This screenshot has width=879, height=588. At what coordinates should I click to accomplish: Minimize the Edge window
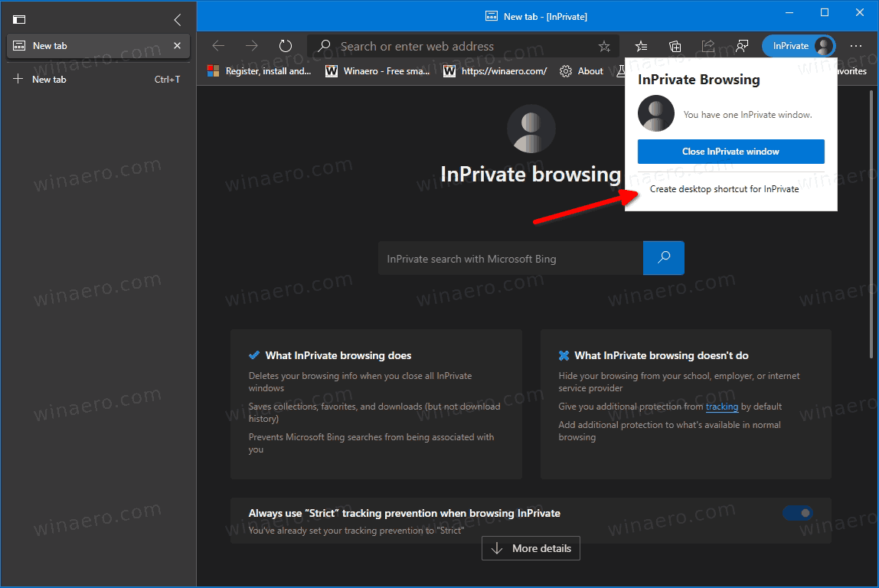[789, 12]
